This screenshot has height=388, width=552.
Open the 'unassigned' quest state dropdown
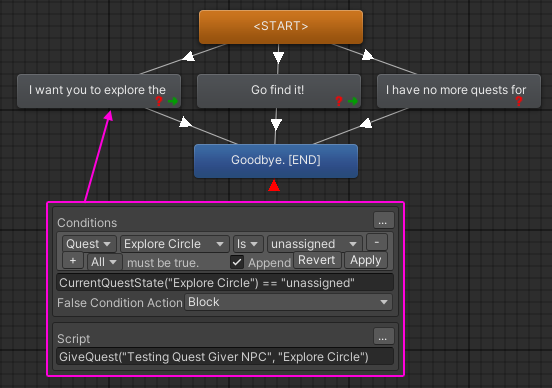coord(315,244)
